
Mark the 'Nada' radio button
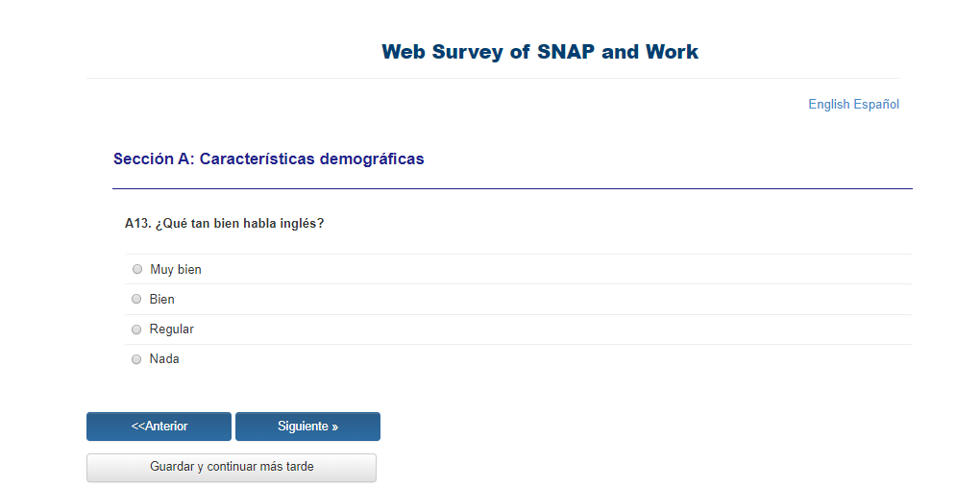(136, 359)
